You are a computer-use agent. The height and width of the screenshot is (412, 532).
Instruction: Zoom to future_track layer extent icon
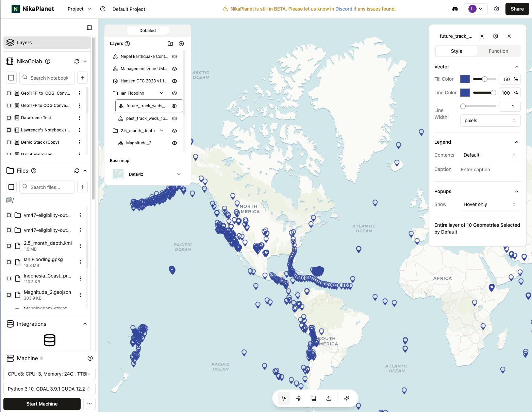click(482, 36)
